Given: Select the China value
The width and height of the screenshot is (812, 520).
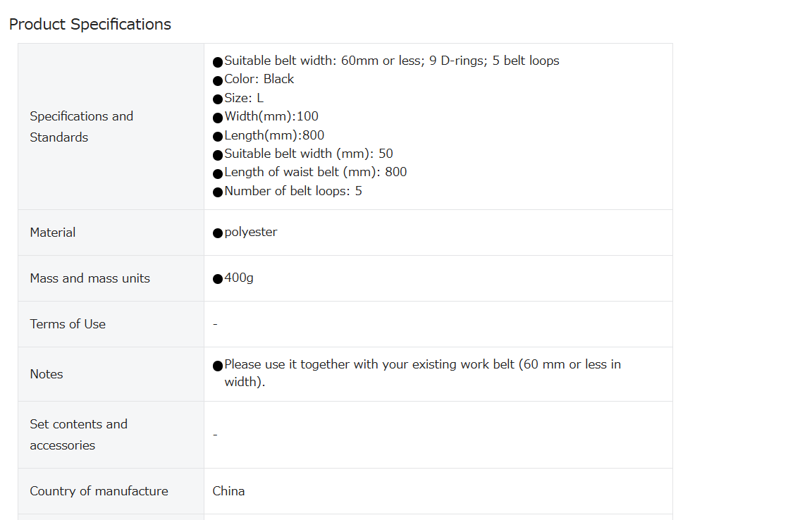Looking at the screenshot, I should point(228,491).
